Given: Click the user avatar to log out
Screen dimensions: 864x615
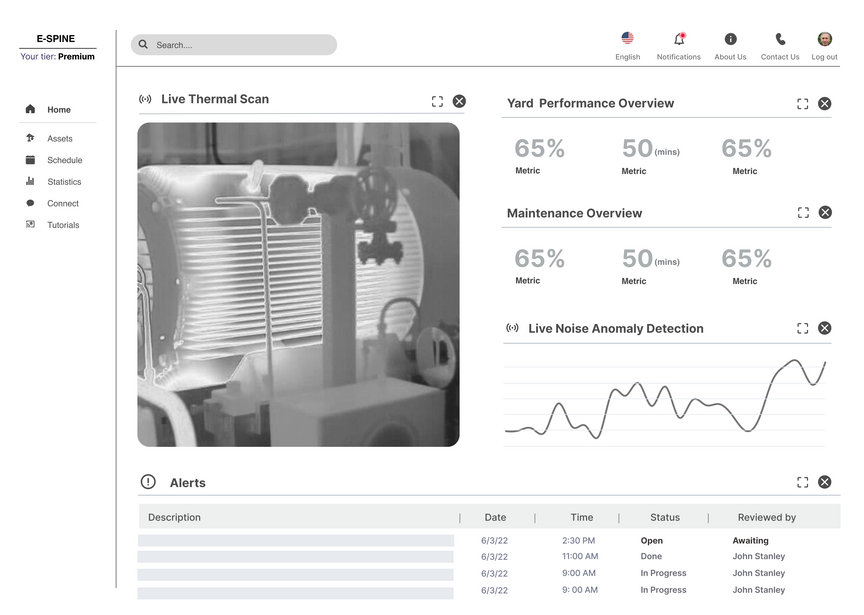Looking at the screenshot, I should click(x=824, y=39).
